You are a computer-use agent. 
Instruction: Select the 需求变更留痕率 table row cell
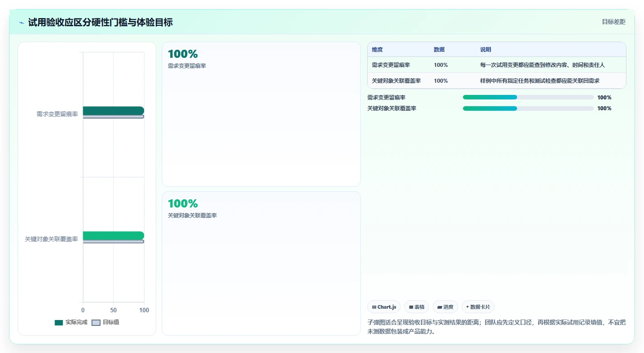391,65
